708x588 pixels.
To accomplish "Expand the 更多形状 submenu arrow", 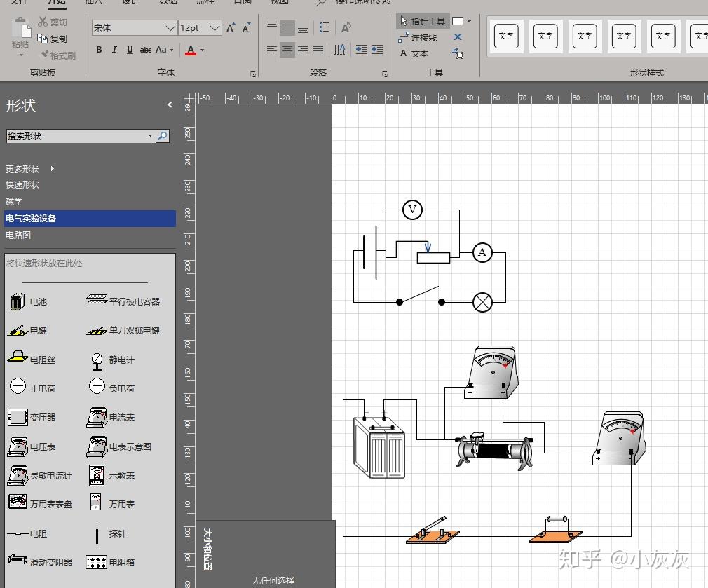I will click(52, 169).
